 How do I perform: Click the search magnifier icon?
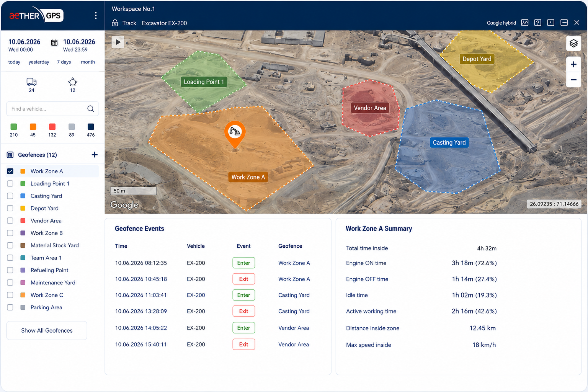pyautogui.click(x=91, y=109)
